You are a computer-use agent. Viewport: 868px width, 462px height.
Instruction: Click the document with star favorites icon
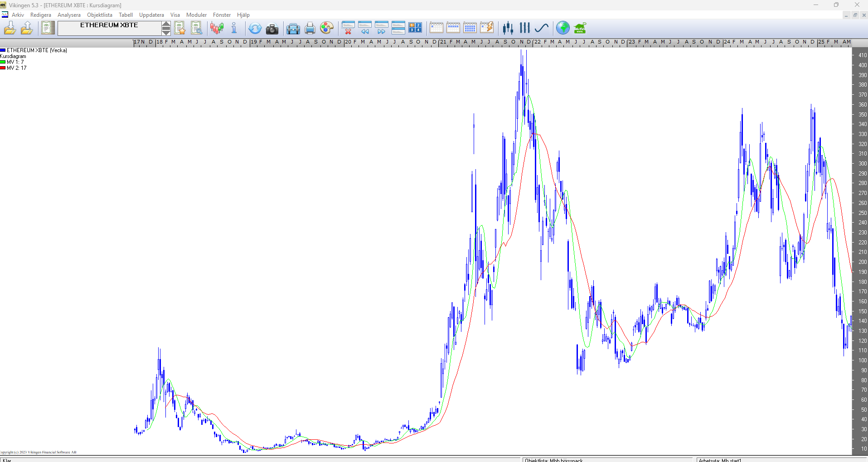pos(180,28)
